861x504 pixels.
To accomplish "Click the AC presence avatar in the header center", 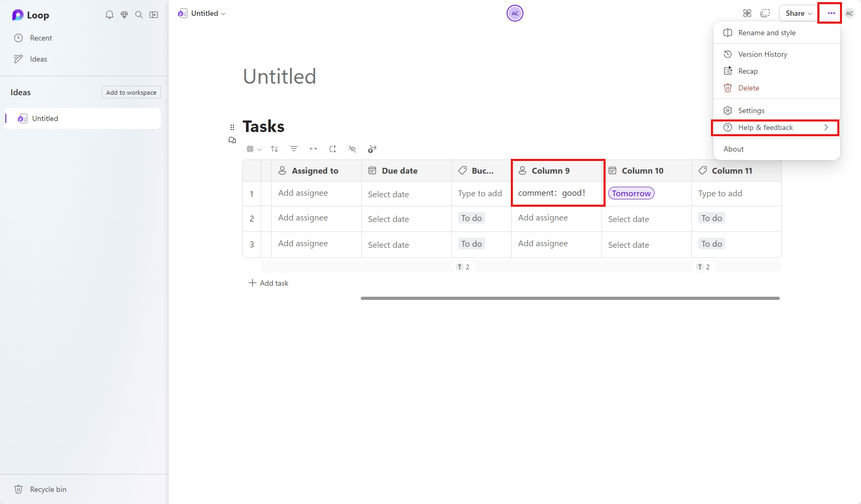I will [515, 13].
